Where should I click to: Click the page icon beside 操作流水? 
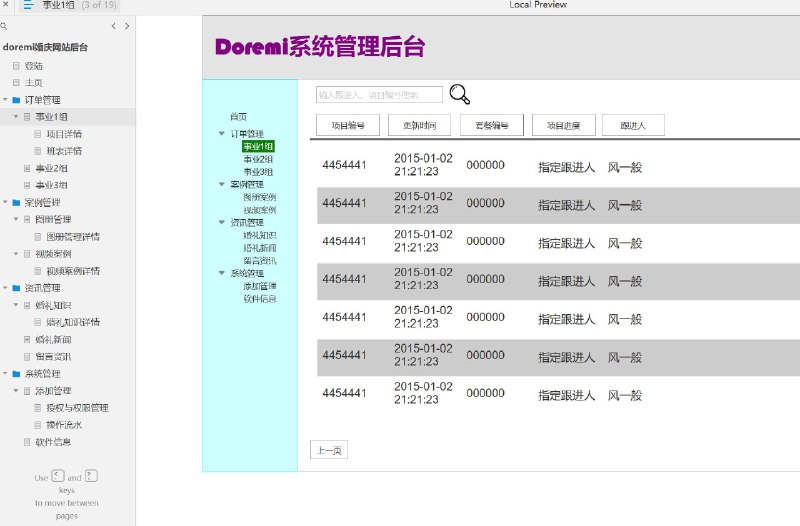pyautogui.click(x=38, y=425)
